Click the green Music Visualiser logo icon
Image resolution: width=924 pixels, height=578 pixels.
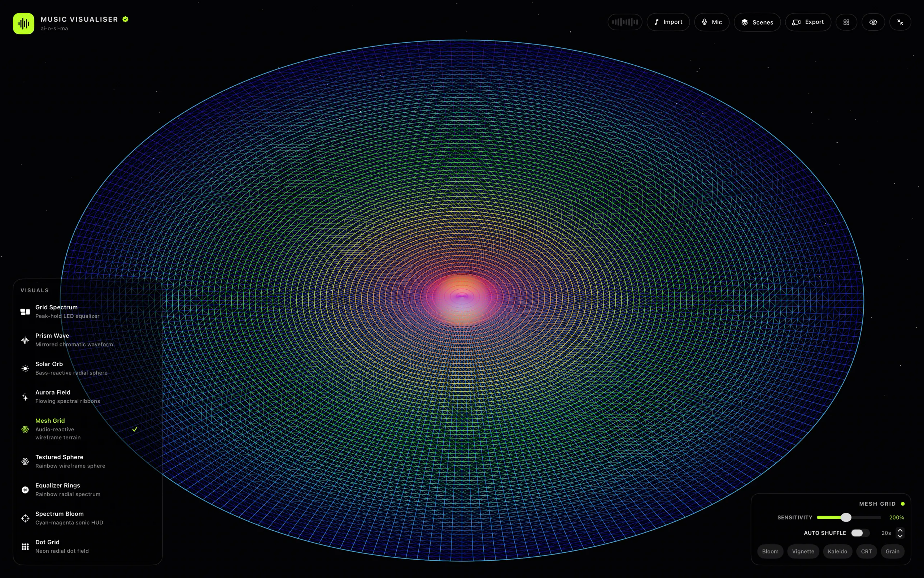24,24
